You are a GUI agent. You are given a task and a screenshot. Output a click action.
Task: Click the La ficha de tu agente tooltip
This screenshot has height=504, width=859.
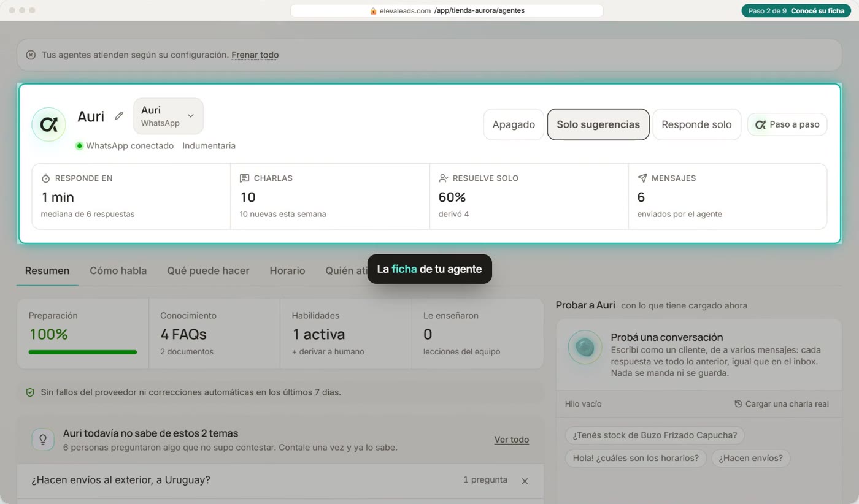point(429,269)
